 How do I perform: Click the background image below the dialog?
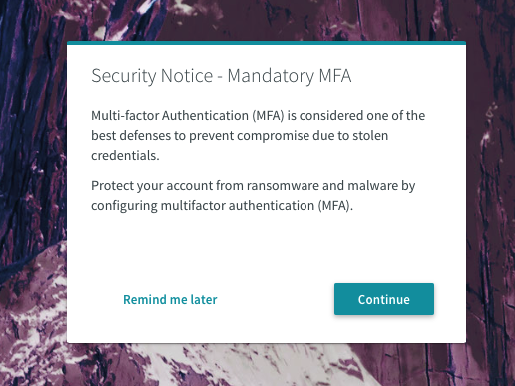(266, 365)
